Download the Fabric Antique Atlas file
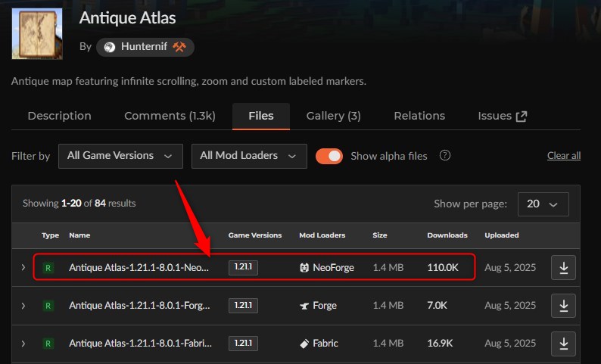The height and width of the screenshot is (364, 601). tap(563, 344)
